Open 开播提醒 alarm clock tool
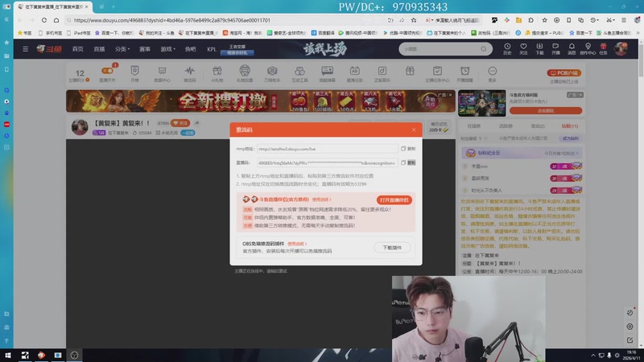644x362 pixels. (x=464, y=74)
